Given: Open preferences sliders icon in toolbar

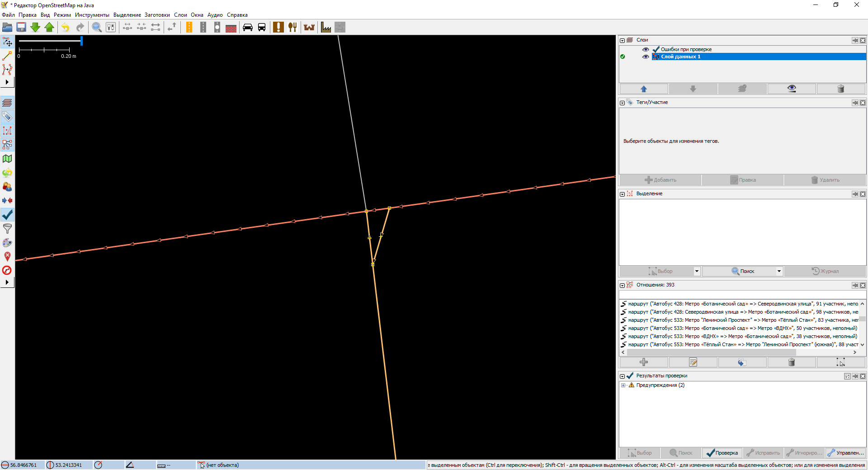Looking at the screenshot, I should coord(111,27).
